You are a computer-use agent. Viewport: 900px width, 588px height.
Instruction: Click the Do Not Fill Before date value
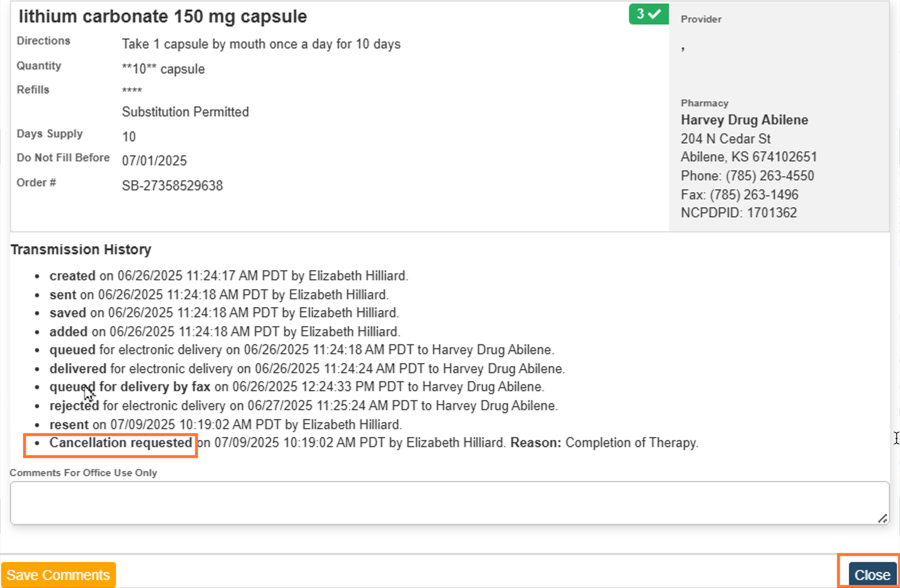tap(154, 161)
